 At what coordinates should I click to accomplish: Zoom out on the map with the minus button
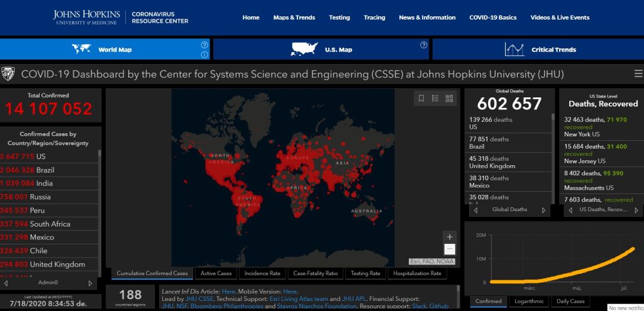click(x=450, y=249)
